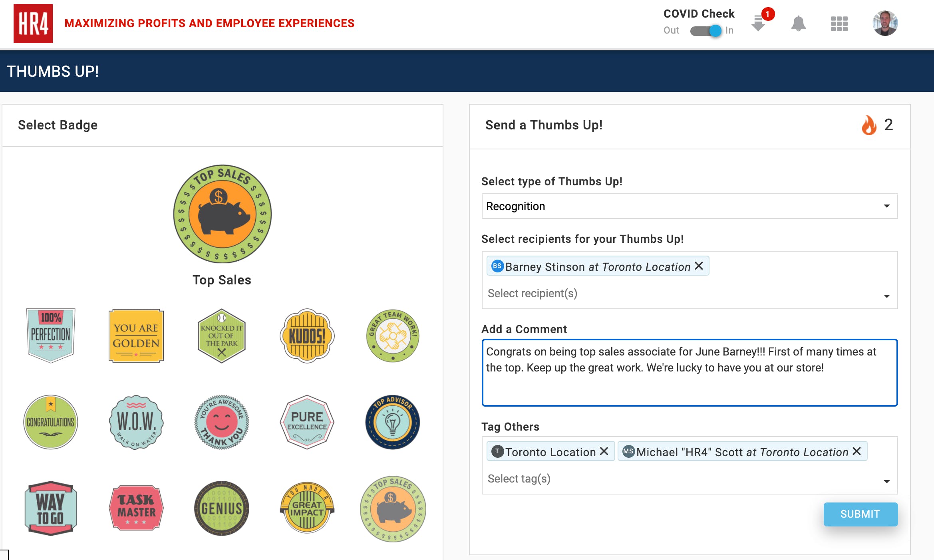Open the user profile avatar menu
Viewport: 934px width, 560px height.
885,24
